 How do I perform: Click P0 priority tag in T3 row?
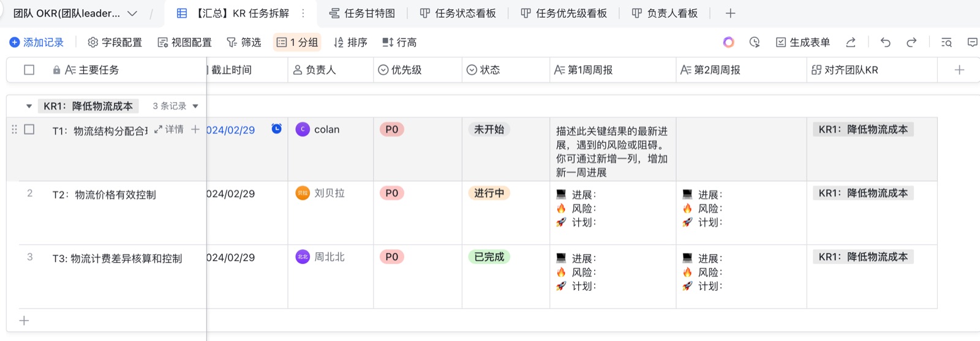click(392, 257)
